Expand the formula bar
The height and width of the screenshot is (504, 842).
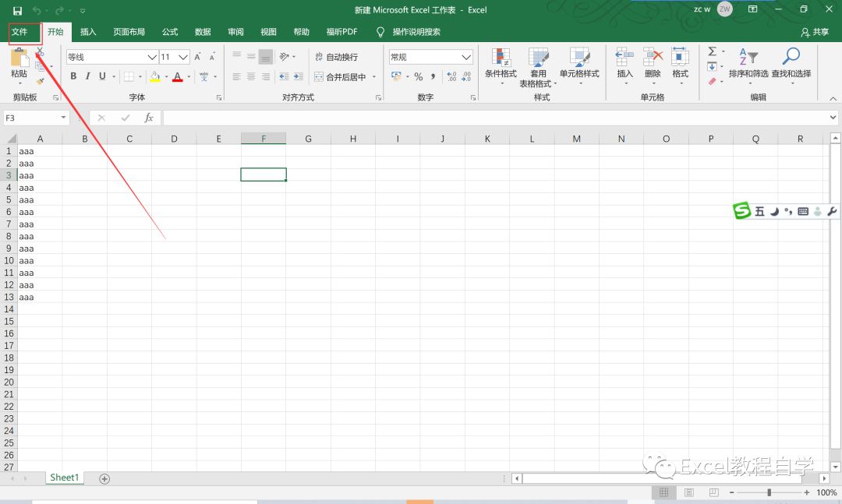point(833,117)
